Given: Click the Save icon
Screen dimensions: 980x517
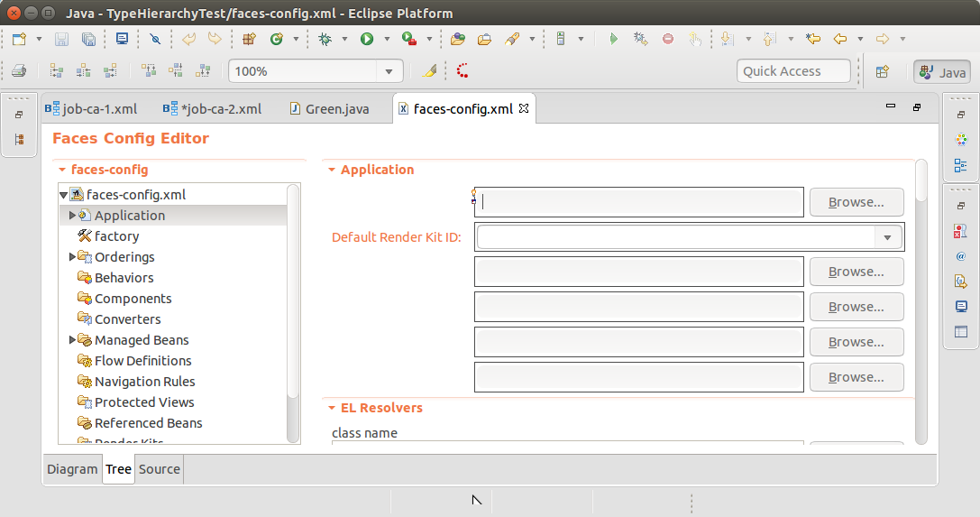Looking at the screenshot, I should coord(61,39).
